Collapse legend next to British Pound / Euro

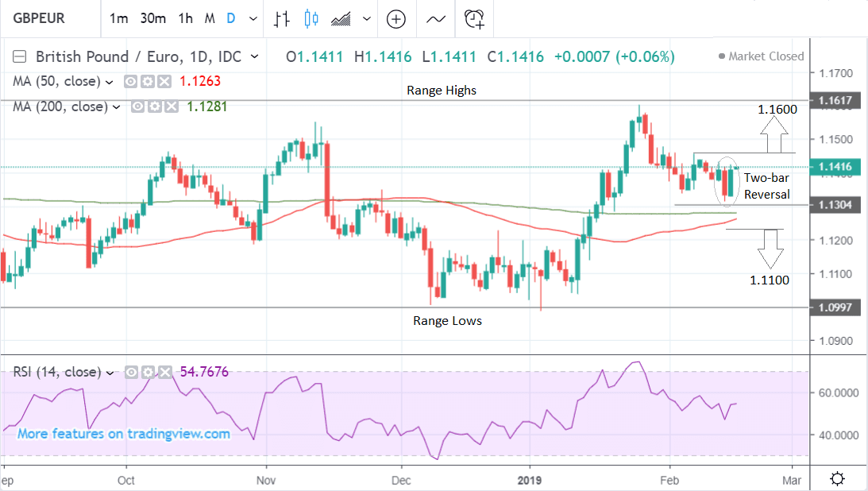20,56
